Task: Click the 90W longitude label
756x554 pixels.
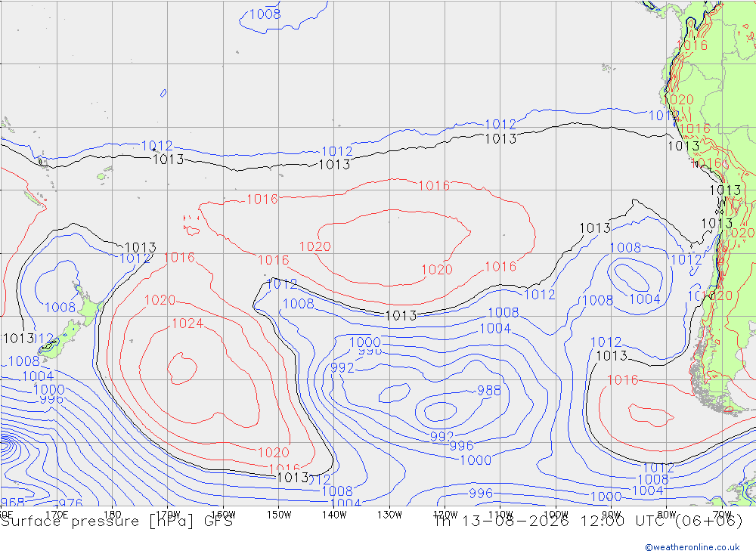Action: click(x=612, y=515)
